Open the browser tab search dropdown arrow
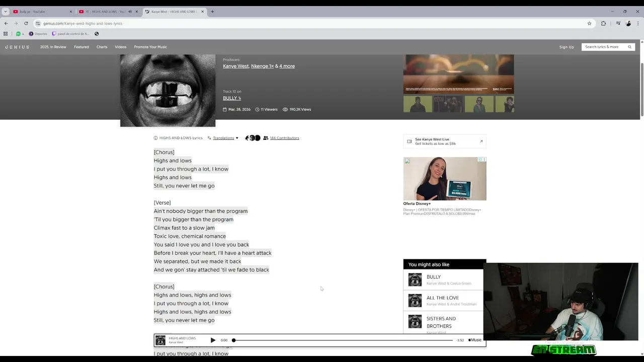644x362 pixels. tap(6, 12)
